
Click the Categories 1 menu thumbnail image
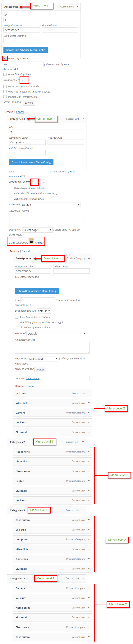[x=31, y=241]
